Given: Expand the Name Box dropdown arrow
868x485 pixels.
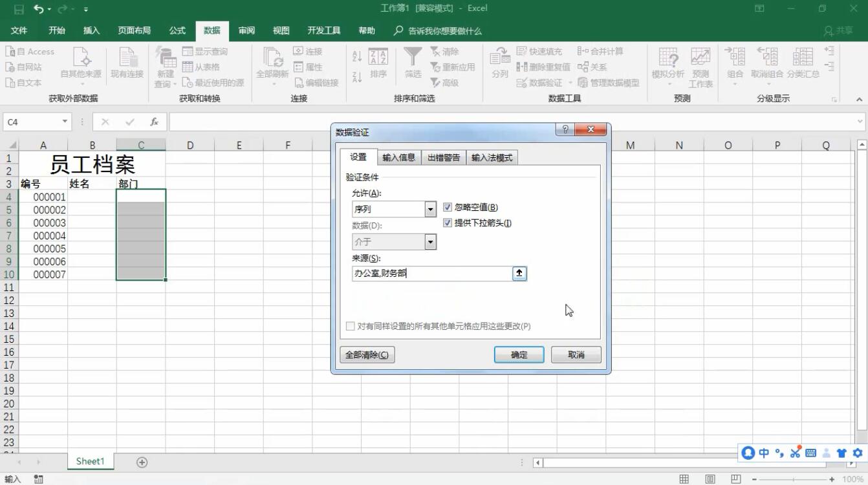Looking at the screenshot, I should click(x=65, y=122).
